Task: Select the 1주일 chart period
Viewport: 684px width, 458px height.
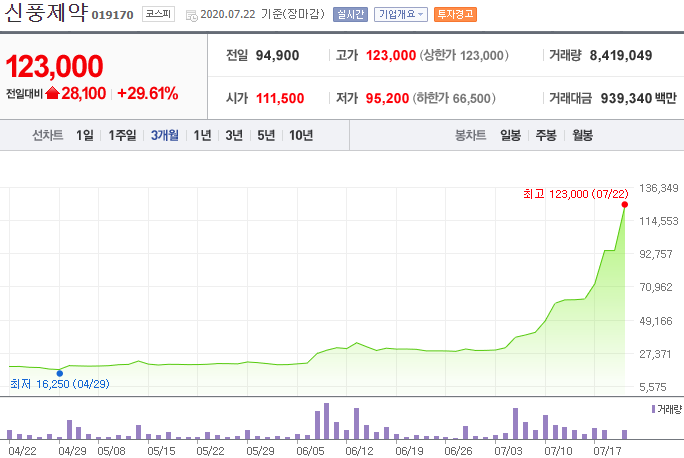Action: pos(122,135)
